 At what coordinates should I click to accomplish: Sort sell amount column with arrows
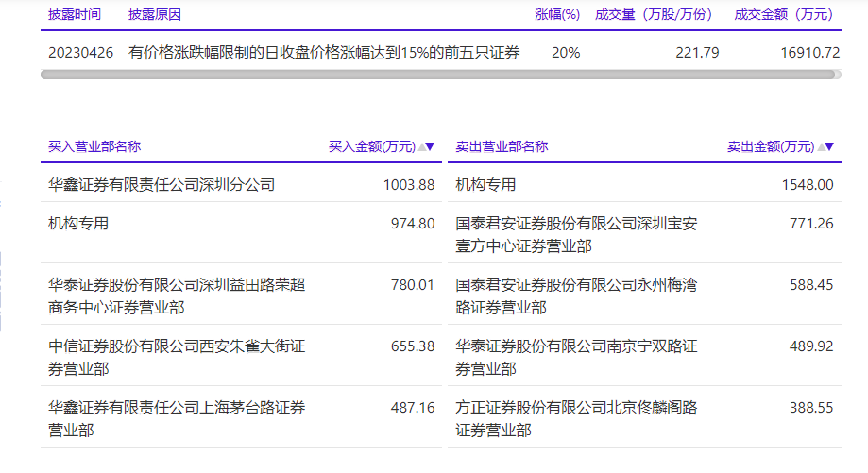click(x=825, y=146)
